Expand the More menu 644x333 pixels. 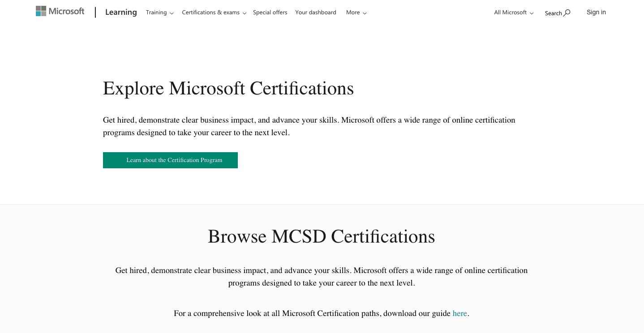pyautogui.click(x=356, y=13)
